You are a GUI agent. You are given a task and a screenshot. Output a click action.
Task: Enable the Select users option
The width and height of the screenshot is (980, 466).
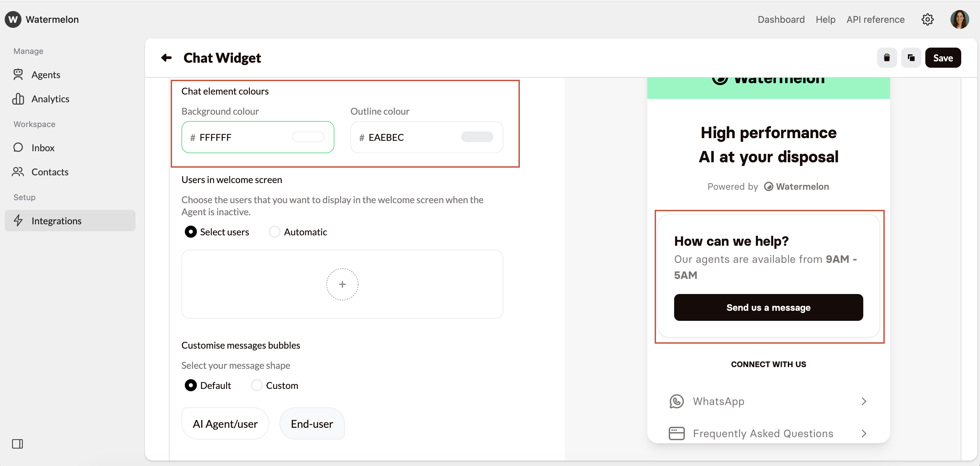pos(191,232)
